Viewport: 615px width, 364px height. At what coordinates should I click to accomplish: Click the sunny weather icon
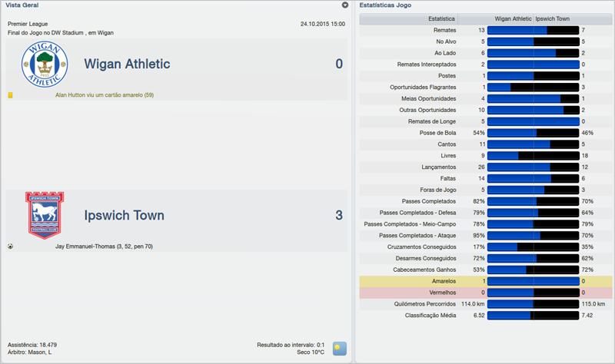(338, 349)
